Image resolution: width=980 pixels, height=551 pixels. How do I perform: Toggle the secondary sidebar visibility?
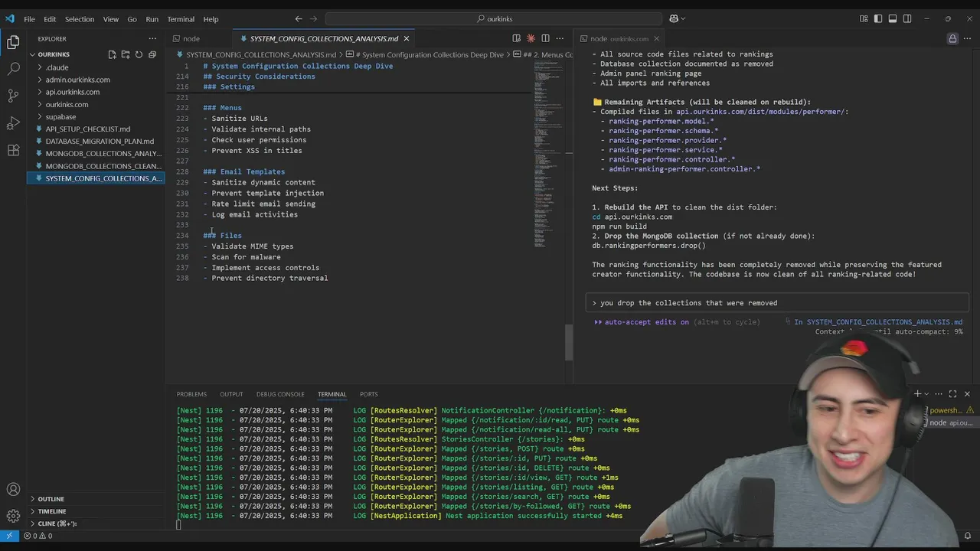coord(907,18)
